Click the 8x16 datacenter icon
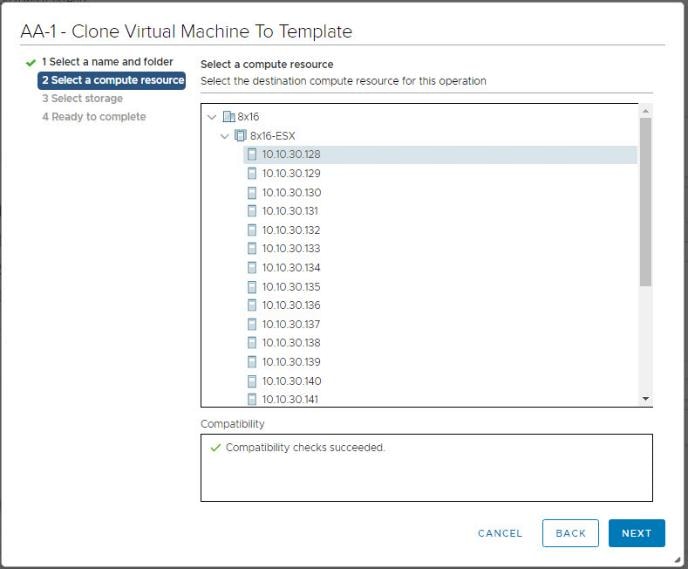Image resolution: width=688 pixels, height=569 pixels. pos(228,117)
